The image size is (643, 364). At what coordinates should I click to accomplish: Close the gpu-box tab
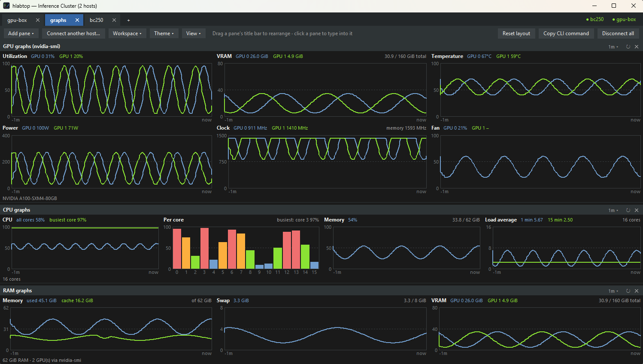(38, 20)
